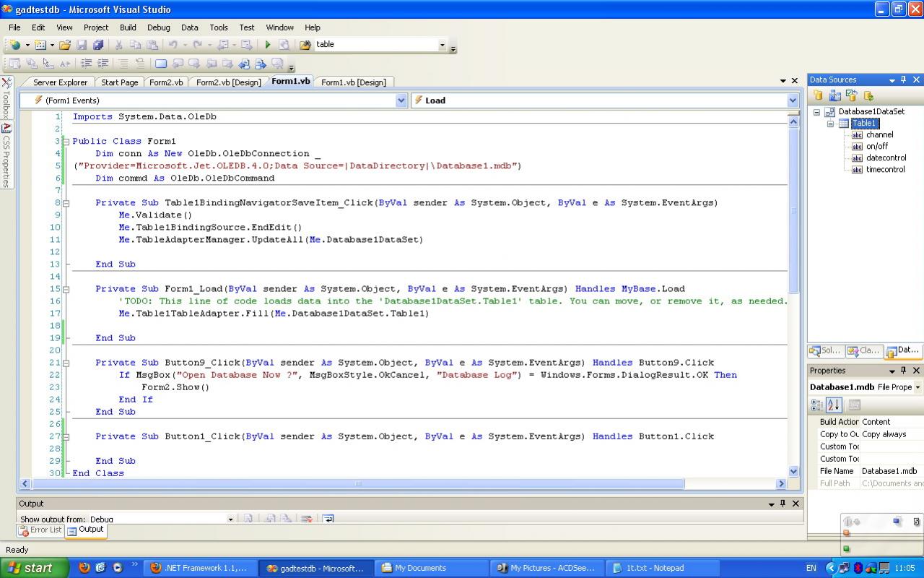Open the Debug menu
924x578 pixels.
(x=159, y=27)
